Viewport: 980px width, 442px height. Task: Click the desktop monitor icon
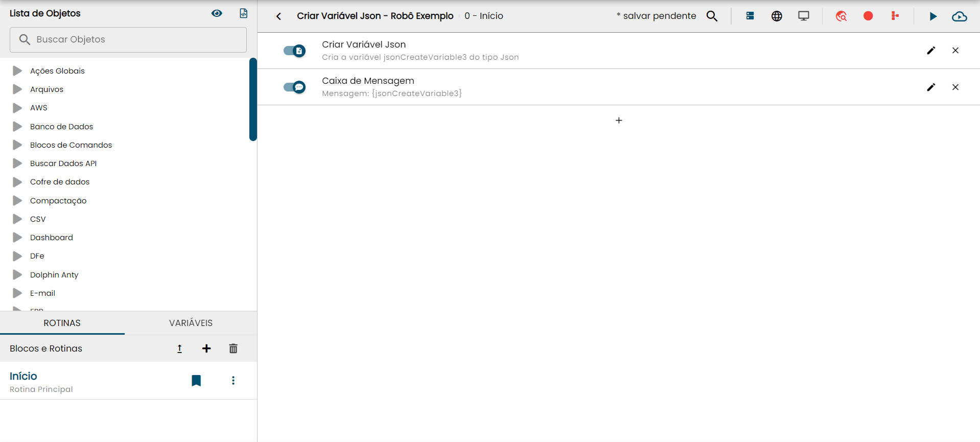[x=803, y=16]
